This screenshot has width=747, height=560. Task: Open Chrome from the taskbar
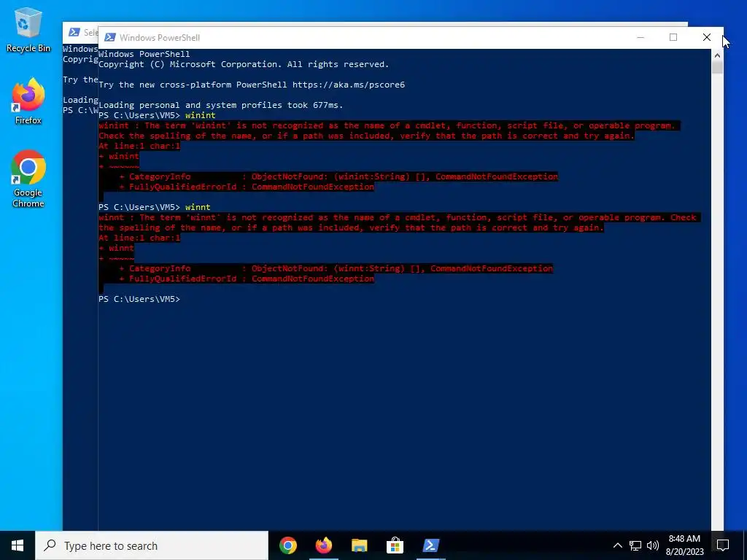(x=288, y=545)
